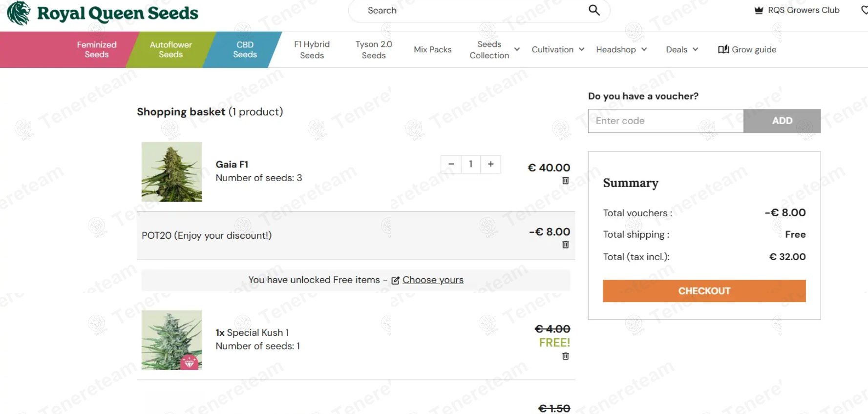Increase Gaia F1 quantity with plus
The height and width of the screenshot is (414, 868).
(x=490, y=165)
